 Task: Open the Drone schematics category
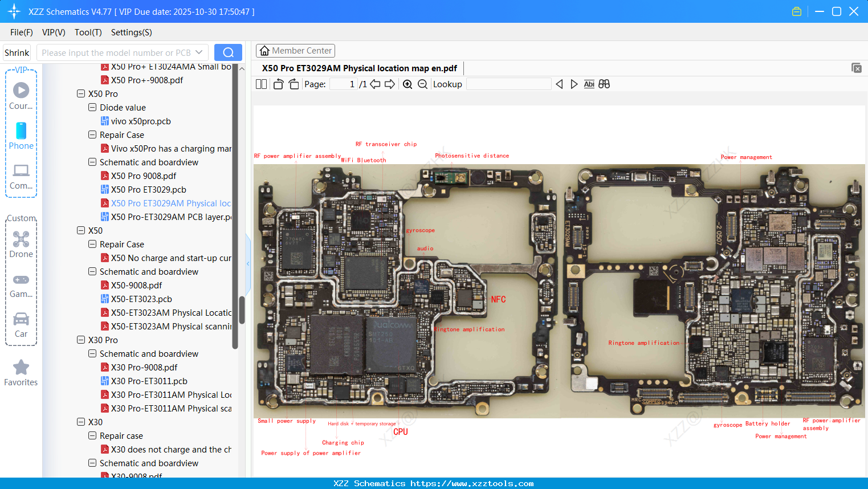click(21, 244)
